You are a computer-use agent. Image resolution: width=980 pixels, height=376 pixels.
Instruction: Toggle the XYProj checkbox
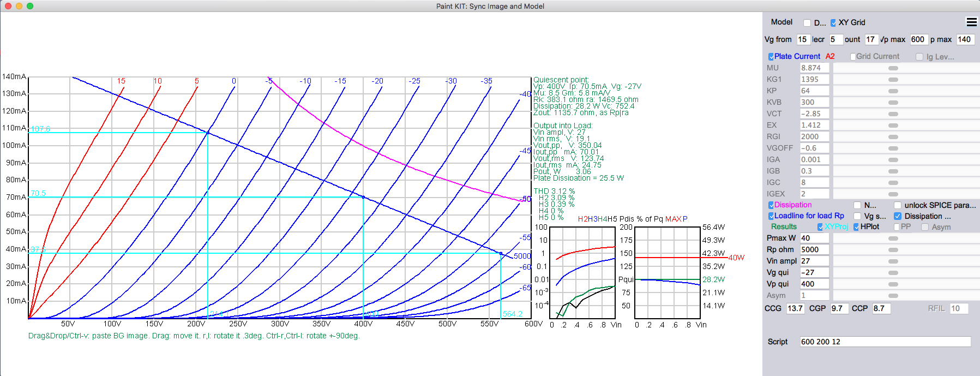click(x=820, y=227)
